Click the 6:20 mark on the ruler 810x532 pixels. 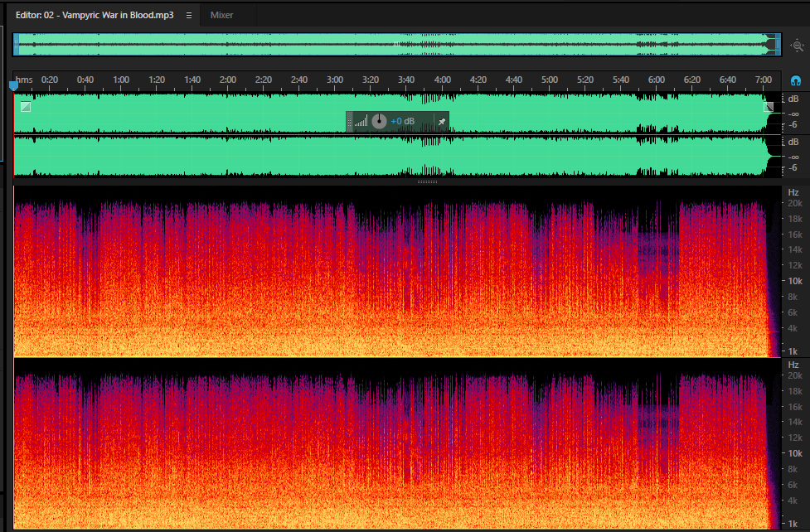(692, 80)
